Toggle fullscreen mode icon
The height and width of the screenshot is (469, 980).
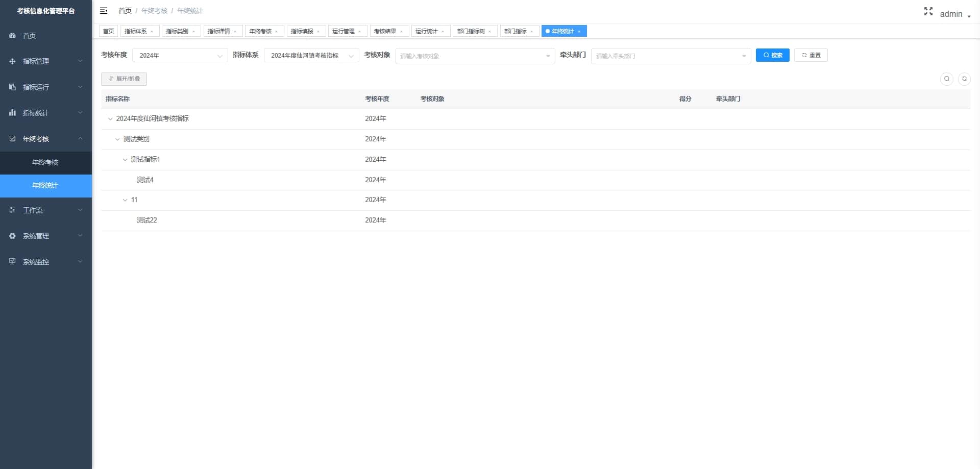coord(928,11)
